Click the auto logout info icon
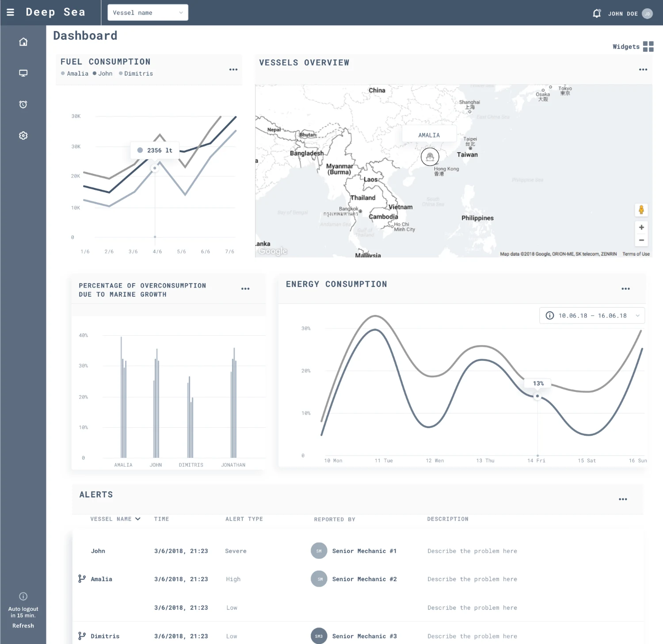This screenshot has width=663, height=644. click(23, 596)
